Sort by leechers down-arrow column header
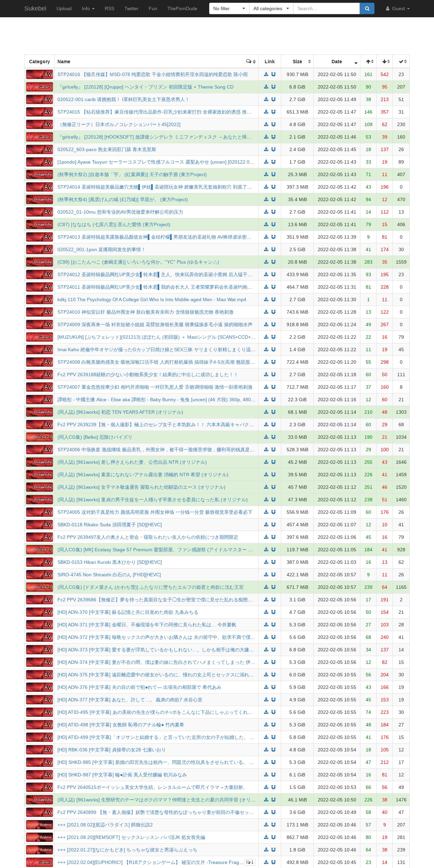 point(385,62)
